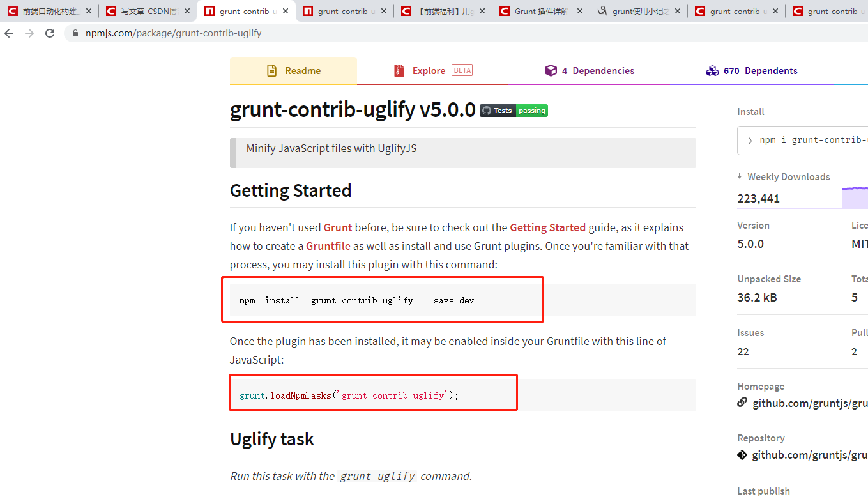The height and width of the screenshot is (499, 868).
Task: Click the grunt uglify inline command
Action: (x=378, y=476)
